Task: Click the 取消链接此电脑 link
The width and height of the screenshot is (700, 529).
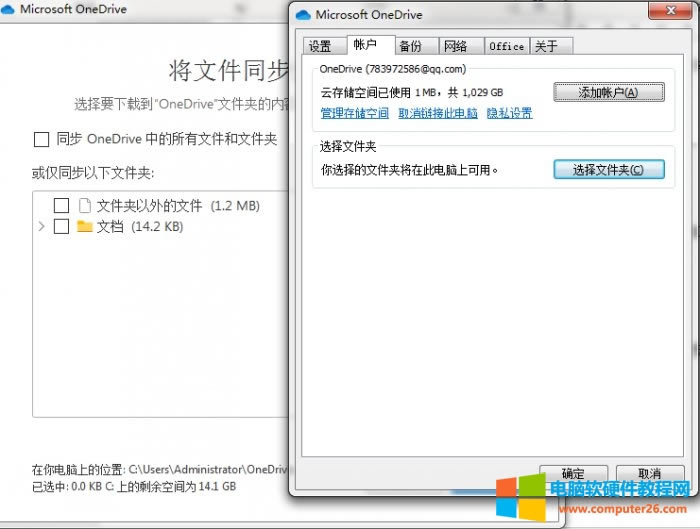Action: point(437,113)
